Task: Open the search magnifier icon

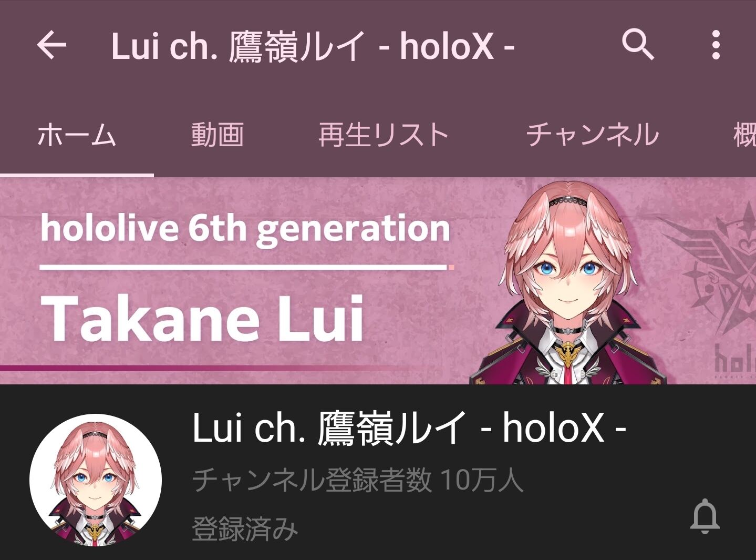Action: (638, 45)
